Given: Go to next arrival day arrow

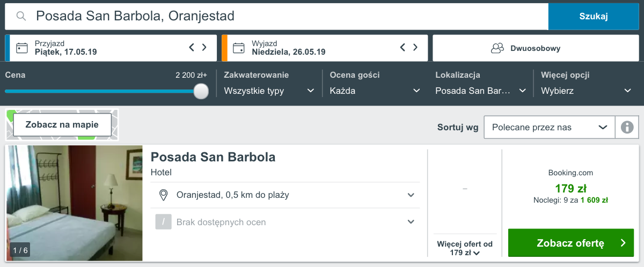Looking at the screenshot, I should pyautogui.click(x=204, y=48).
